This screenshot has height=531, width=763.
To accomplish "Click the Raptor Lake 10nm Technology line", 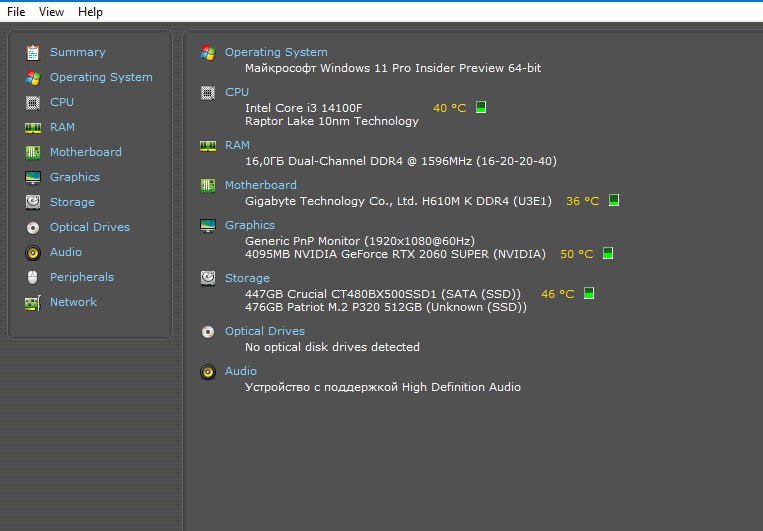I will tap(331, 121).
